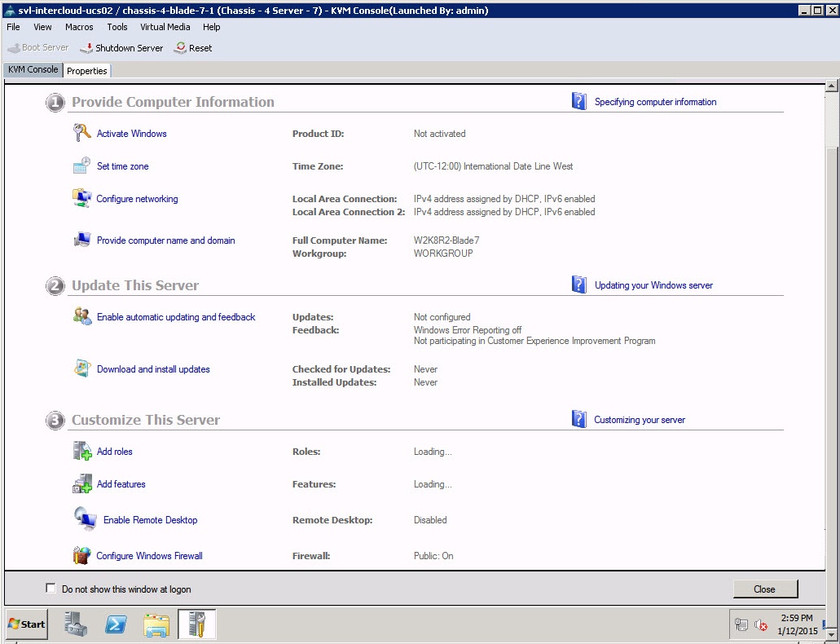Select the Initial Configuration Tasks taskbar item
This screenshot has height=644, width=840.
point(196,624)
